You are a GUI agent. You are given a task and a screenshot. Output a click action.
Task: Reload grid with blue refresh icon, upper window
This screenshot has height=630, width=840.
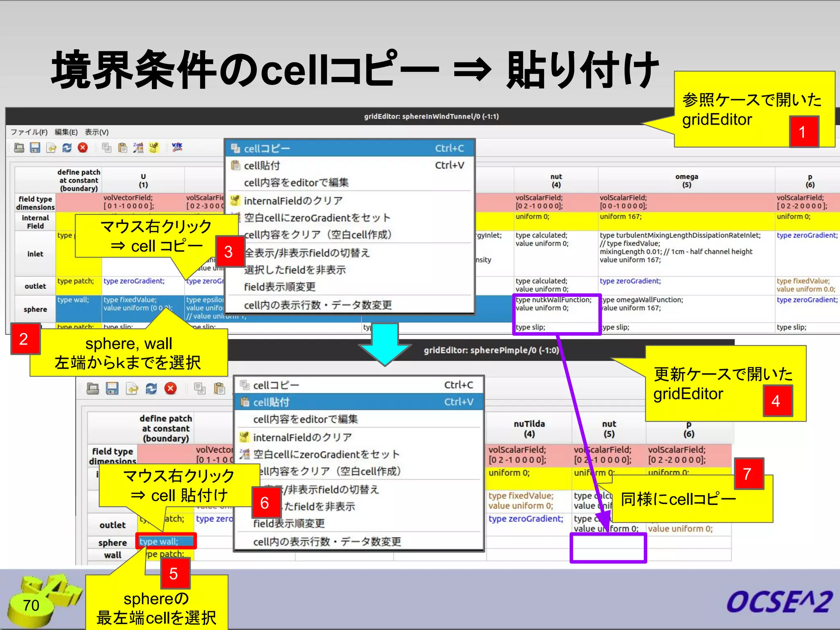67,148
